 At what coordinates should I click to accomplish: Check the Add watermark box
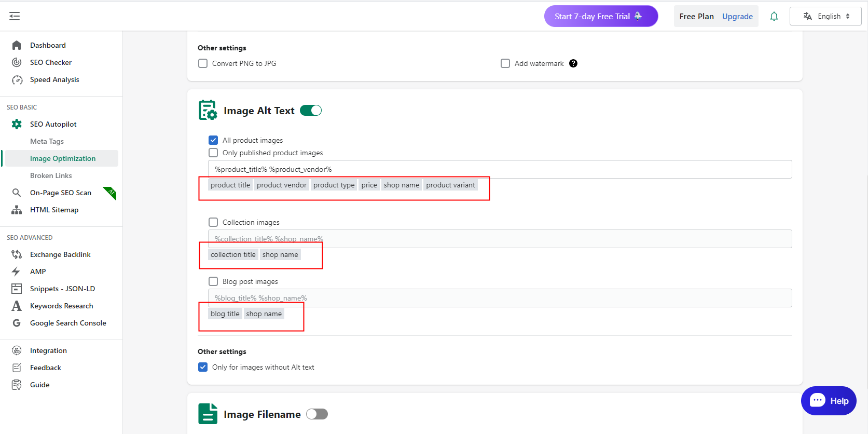505,63
